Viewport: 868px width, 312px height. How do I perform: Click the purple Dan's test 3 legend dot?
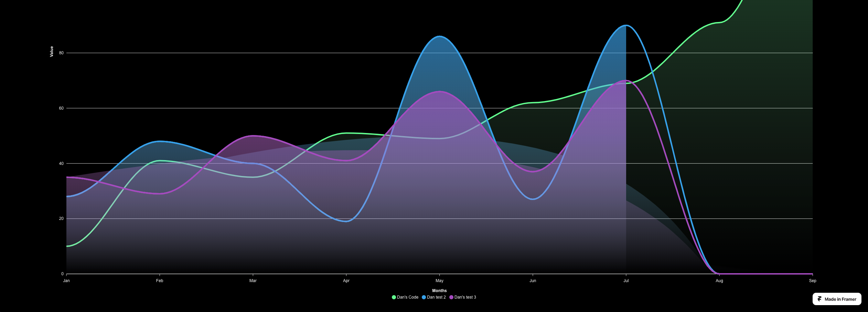(451, 297)
